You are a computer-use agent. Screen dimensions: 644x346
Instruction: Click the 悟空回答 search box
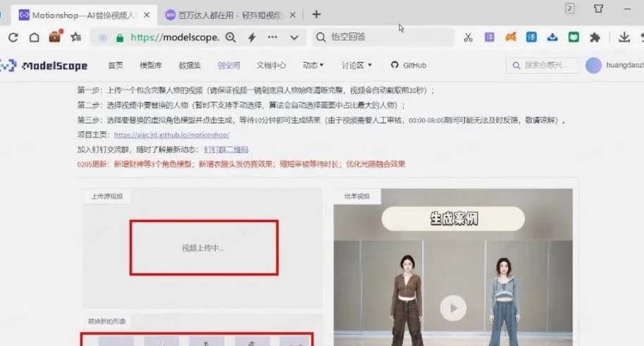click(x=383, y=37)
